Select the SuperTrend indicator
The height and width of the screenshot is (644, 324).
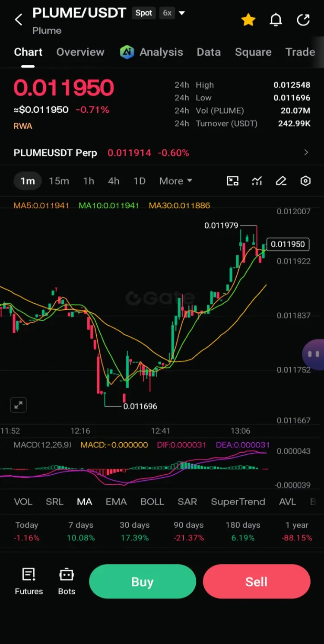238,502
